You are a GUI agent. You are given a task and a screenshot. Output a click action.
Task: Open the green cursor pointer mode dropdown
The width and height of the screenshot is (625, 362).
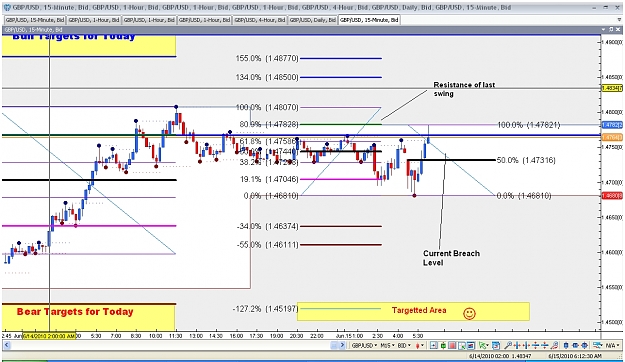[484, 345]
